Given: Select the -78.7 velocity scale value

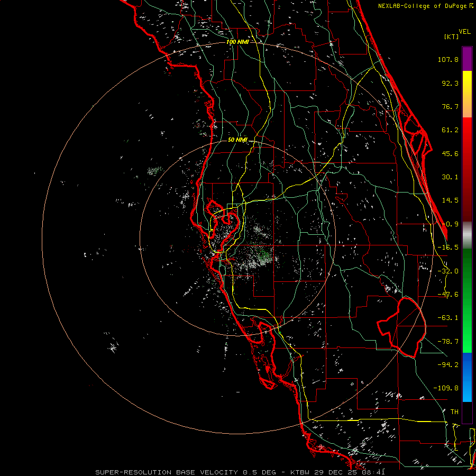Looking at the screenshot, I should [x=448, y=342].
